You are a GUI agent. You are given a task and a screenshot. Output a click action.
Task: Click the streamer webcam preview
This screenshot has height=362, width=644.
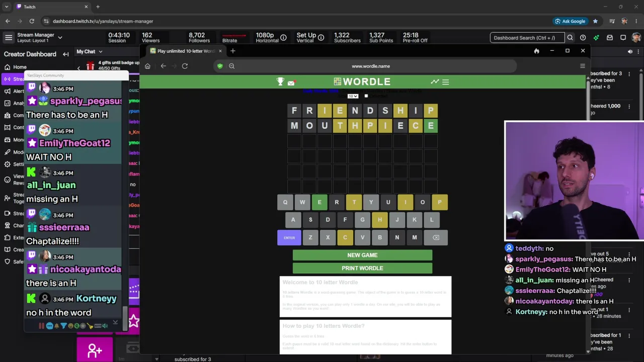tap(574, 181)
